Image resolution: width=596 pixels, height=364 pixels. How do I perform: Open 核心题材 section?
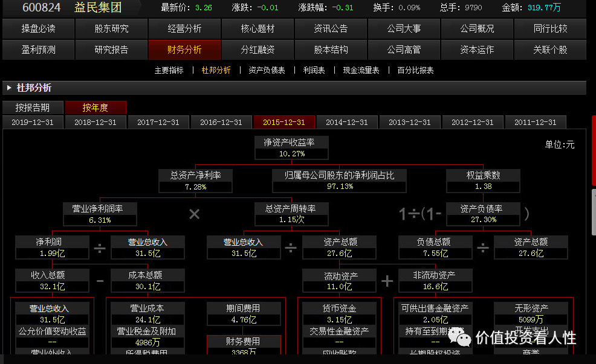click(258, 28)
